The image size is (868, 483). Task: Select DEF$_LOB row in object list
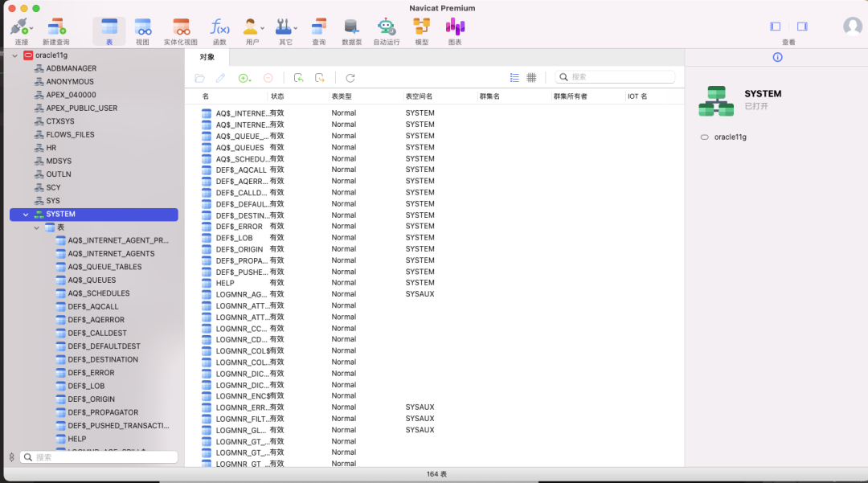(435, 237)
